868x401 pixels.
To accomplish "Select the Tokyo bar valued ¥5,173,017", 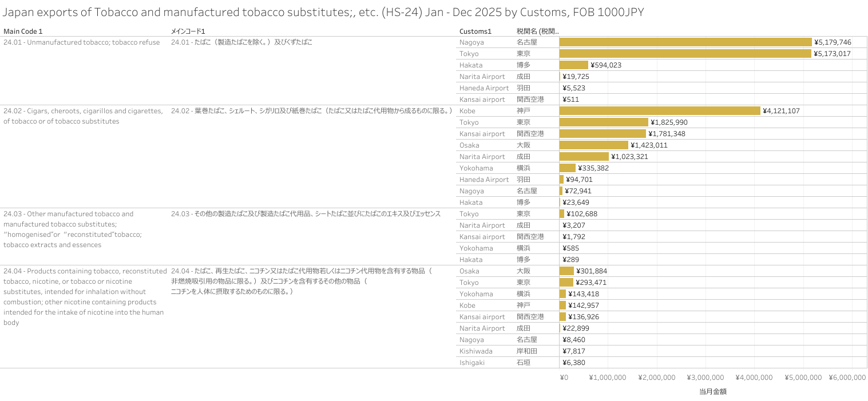I will pyautogui.click(x=685, y=54).
